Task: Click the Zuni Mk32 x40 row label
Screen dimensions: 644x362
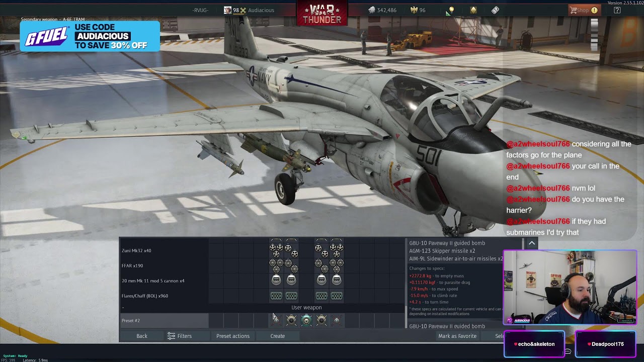Action: point(136,250)
